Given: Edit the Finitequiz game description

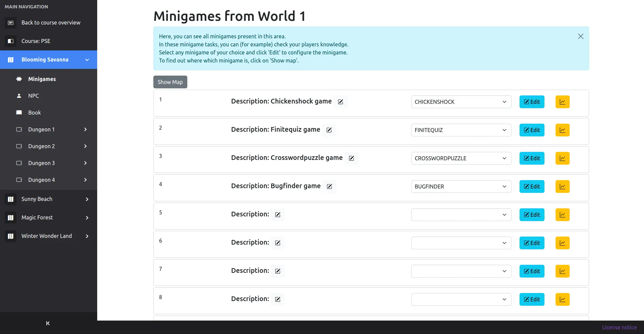Looking at the screenshot, I should (x=329, y=130).
